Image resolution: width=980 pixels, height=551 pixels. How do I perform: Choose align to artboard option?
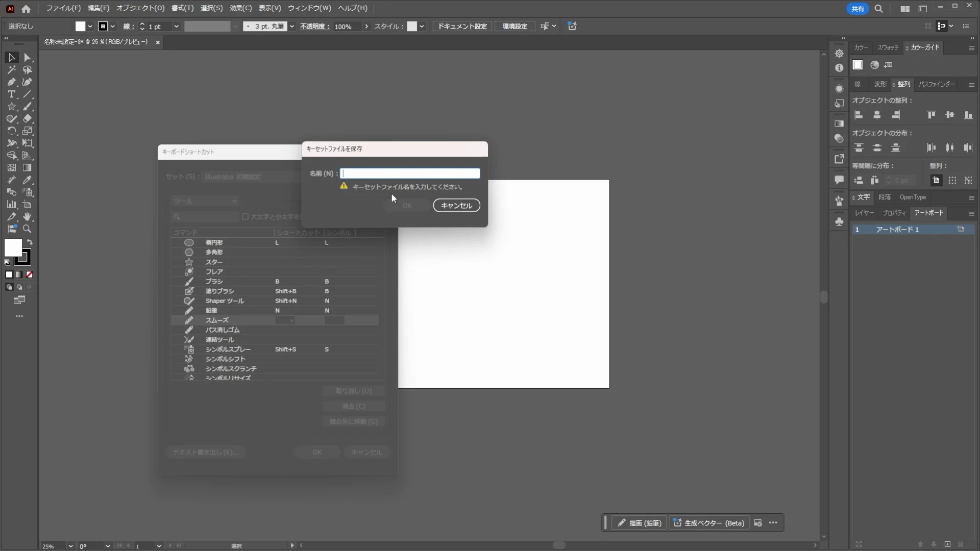coord(936,181)
